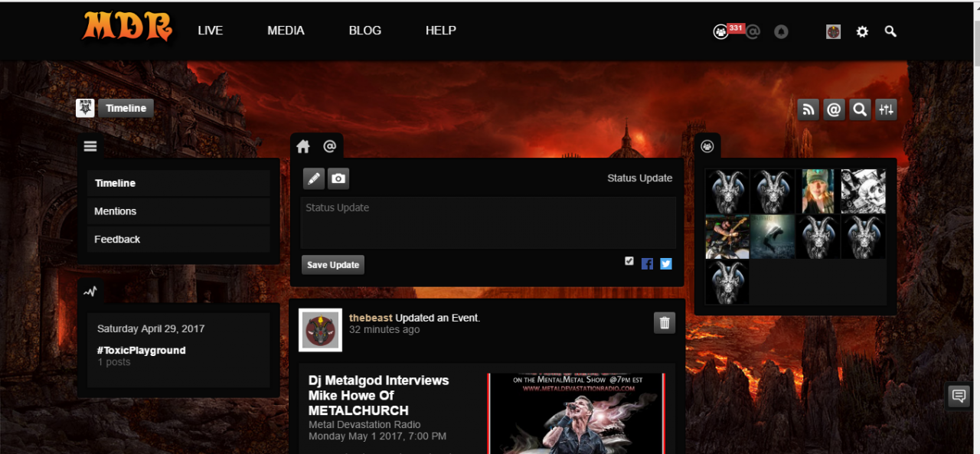Click the '32 minutes ago' timestamp
The height and width of the screenshot is (454, 980).
384,329
